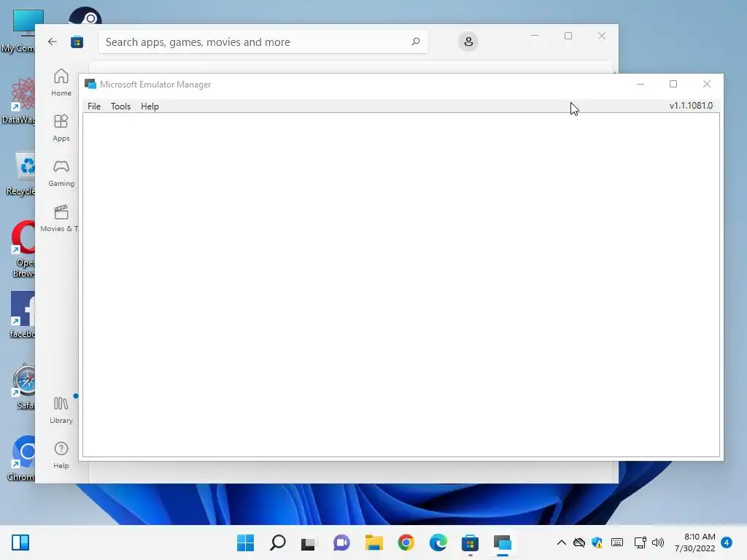Click the OneDrive cloud tray icon
747x560 pixels.
click(x=578, y=542)
